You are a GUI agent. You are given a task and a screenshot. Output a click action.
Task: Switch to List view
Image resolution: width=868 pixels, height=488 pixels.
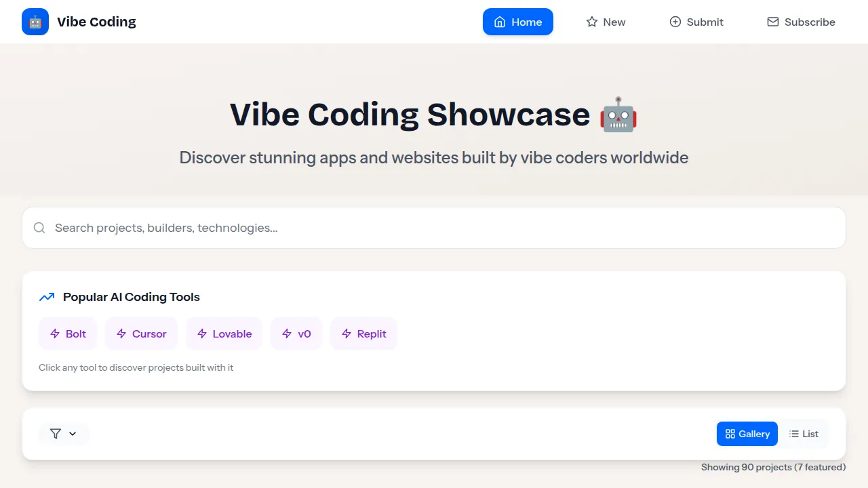[x=804, y=434]
